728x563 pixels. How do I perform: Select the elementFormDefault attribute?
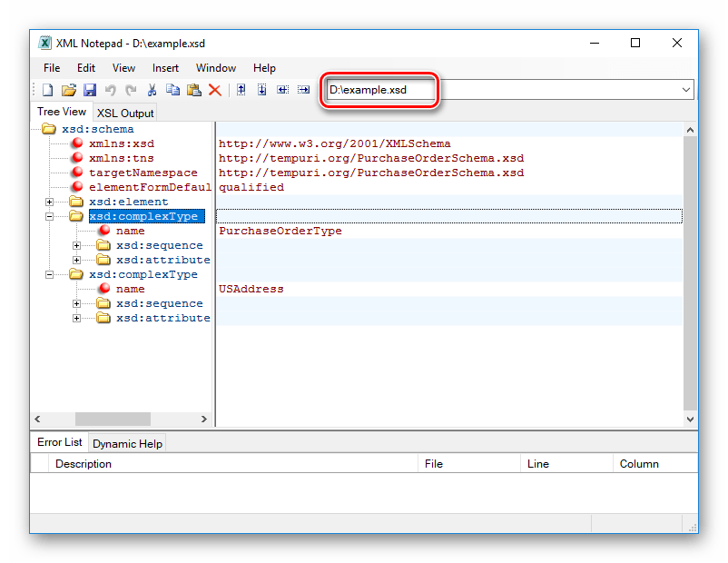(x=151, y=187)
